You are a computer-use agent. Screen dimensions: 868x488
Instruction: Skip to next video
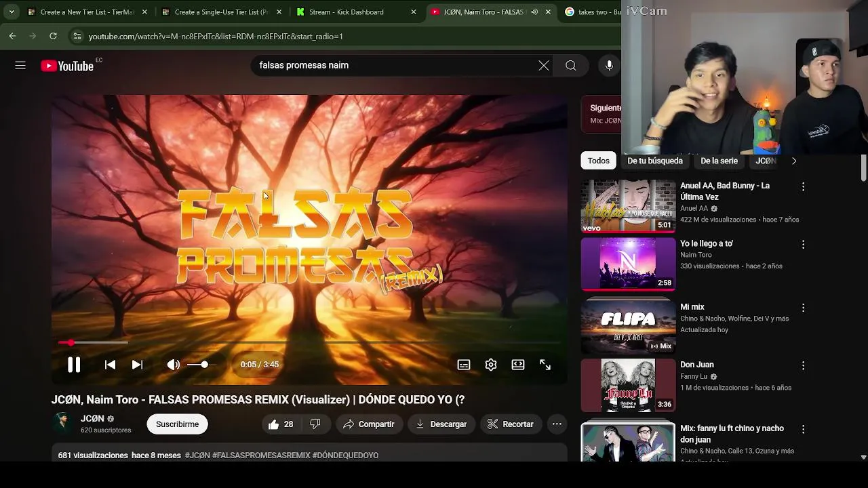click(137, 365)
